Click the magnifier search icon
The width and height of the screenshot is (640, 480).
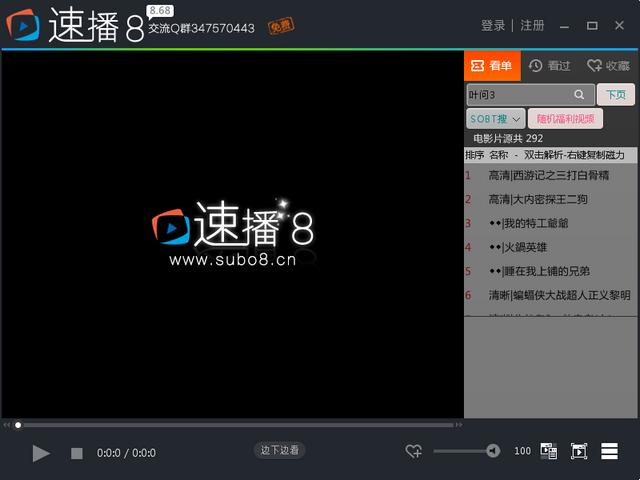click(579, 95)
